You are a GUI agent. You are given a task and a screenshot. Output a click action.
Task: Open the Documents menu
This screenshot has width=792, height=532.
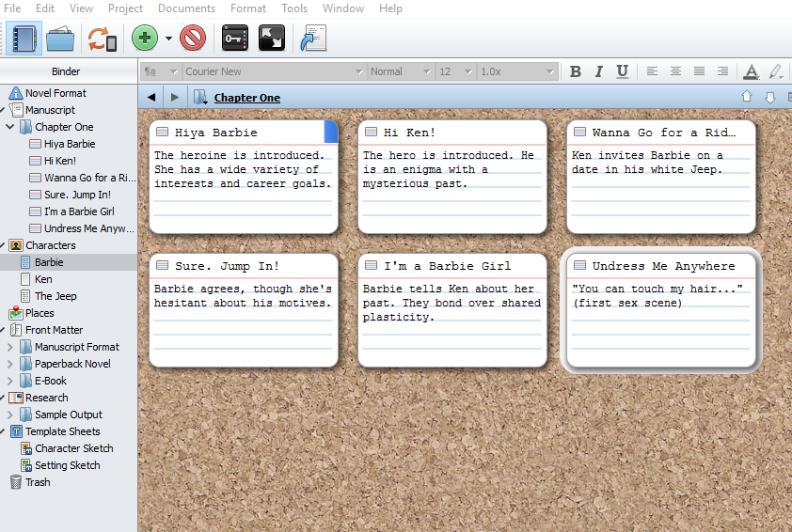pyautogui.click(x=186, y=8)
